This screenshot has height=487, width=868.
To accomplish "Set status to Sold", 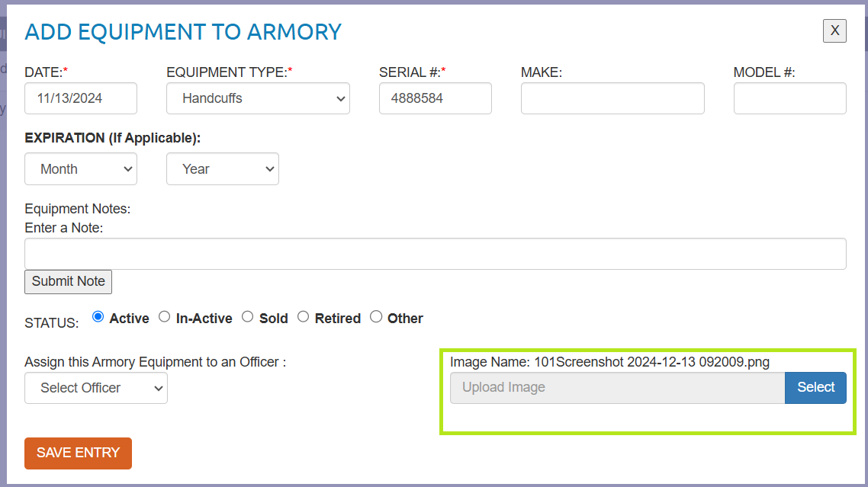I will 247,317.
